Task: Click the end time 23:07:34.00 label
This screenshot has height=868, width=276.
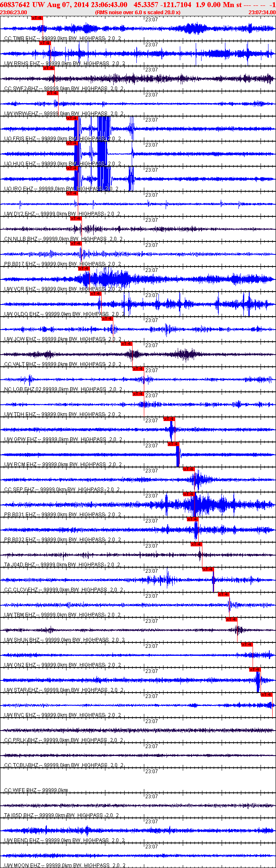Action: [x=262, y=13]
